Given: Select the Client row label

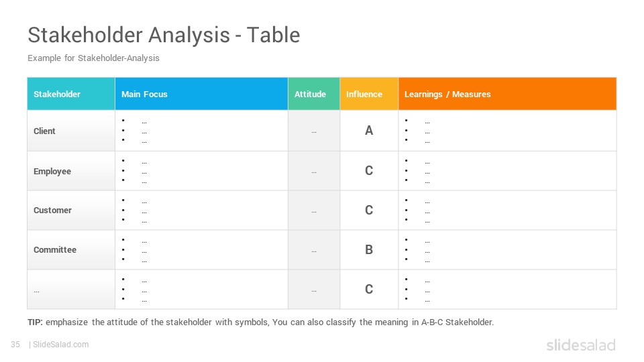Looking at the screenshot, I should coord(44,131).
